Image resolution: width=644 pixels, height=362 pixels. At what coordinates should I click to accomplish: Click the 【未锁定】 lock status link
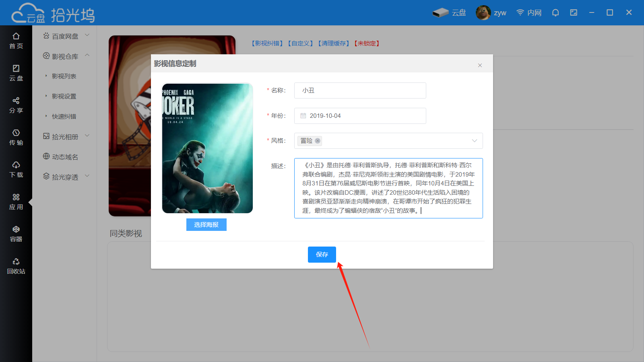(x=367, y=43)
